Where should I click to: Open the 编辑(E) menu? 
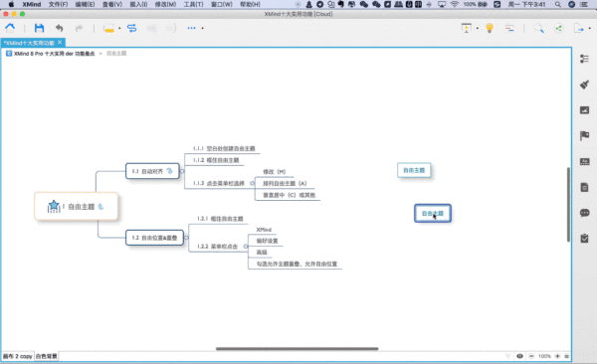(x=85, y=5)
